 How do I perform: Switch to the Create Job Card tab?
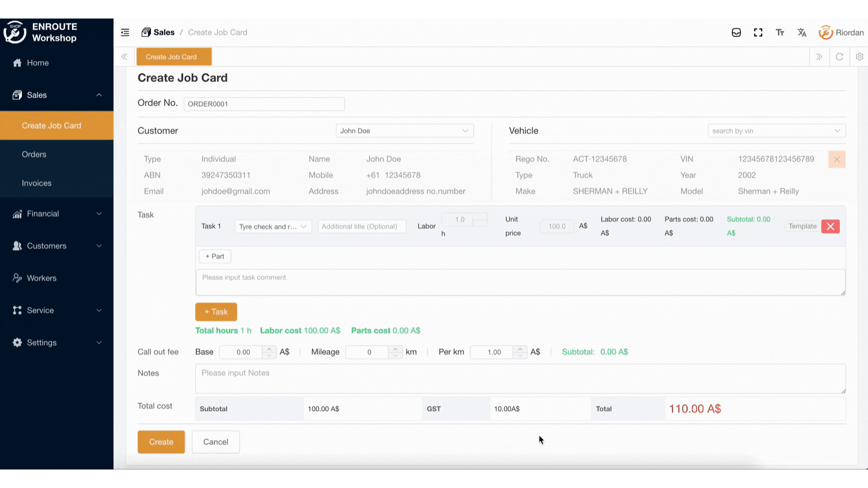[174, 56]
